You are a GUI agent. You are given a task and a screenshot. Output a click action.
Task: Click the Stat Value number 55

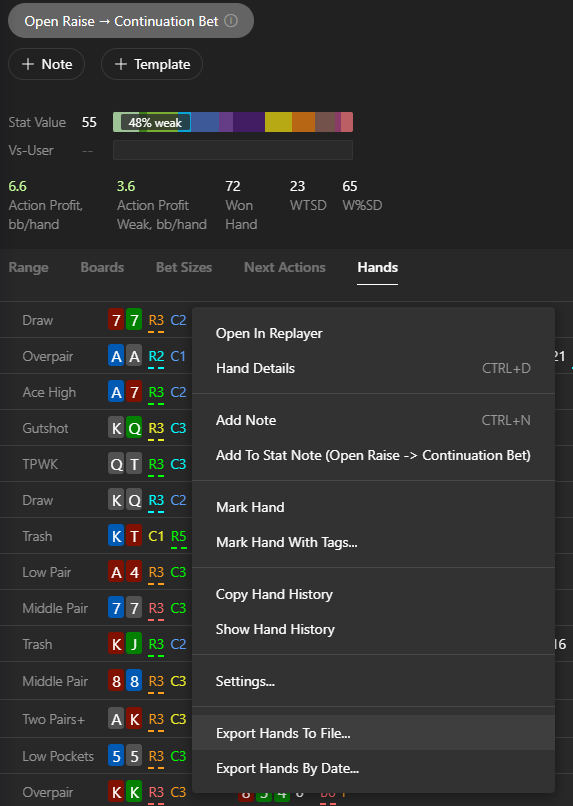[89, 122]
